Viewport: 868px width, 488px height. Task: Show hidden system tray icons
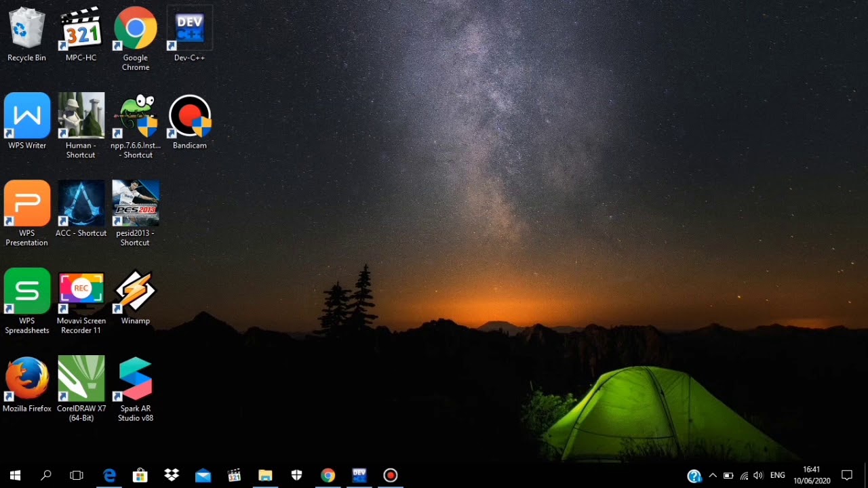pyautogui.click(x=713, y=476)
